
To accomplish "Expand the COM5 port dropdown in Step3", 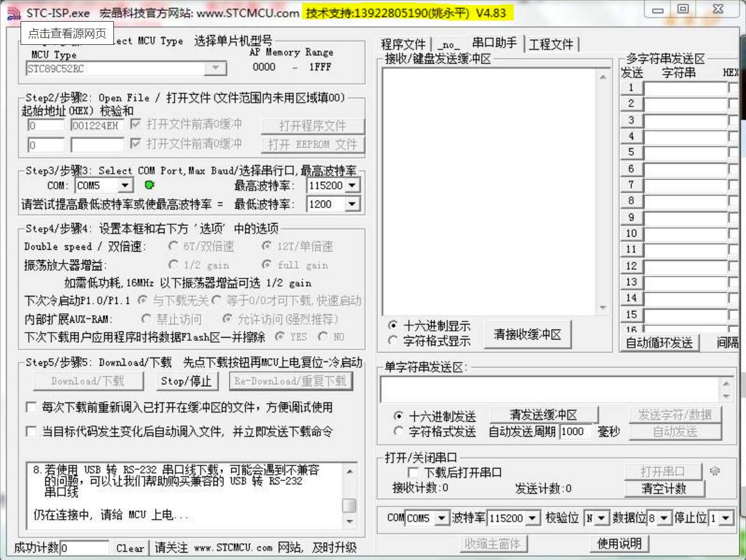I will [125, 185].
